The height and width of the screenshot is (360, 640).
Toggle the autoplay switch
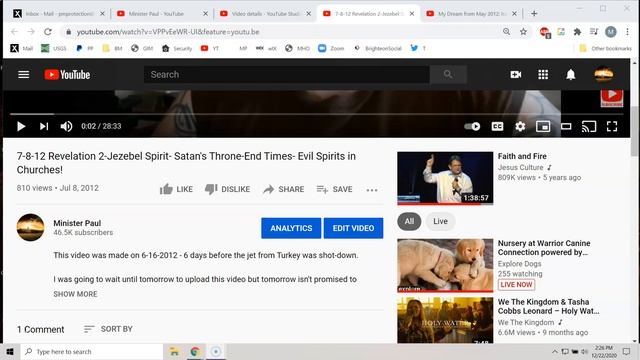pos(472,127)
